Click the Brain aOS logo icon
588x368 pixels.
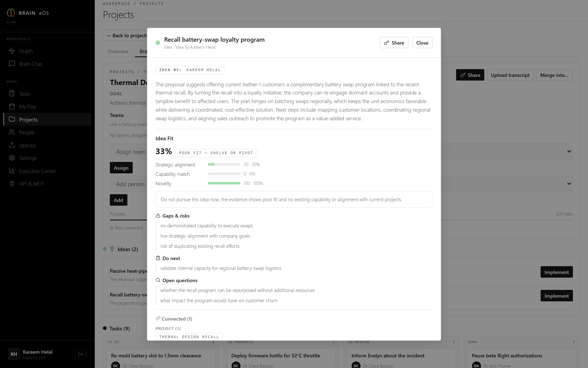pos(11,13)
